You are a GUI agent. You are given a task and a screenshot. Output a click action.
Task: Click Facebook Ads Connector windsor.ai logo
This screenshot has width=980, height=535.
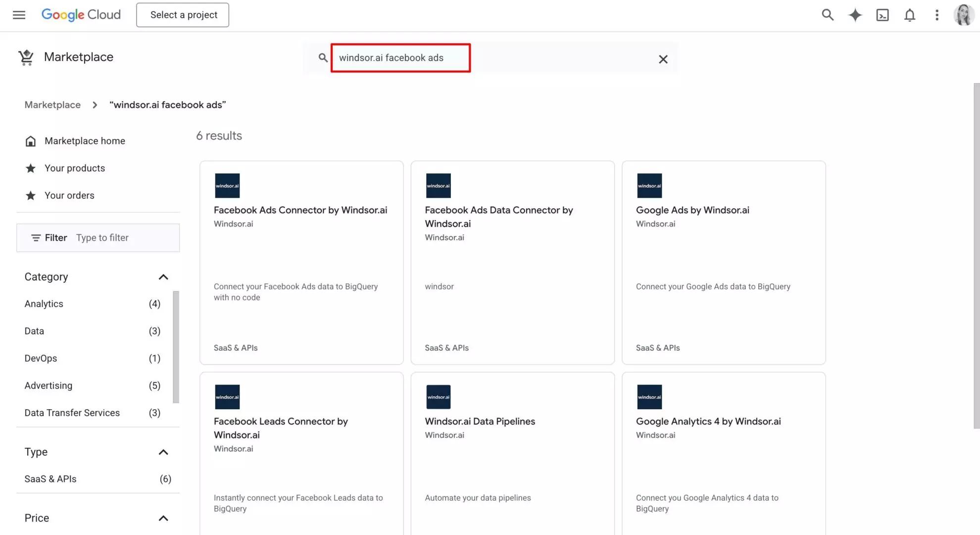[x=227, y=186]
